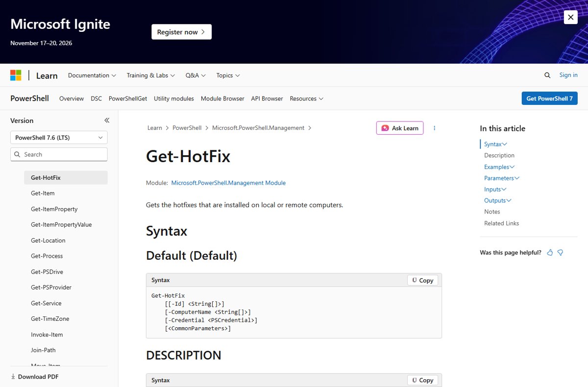Click Get PowerShell 7 button

549,98
